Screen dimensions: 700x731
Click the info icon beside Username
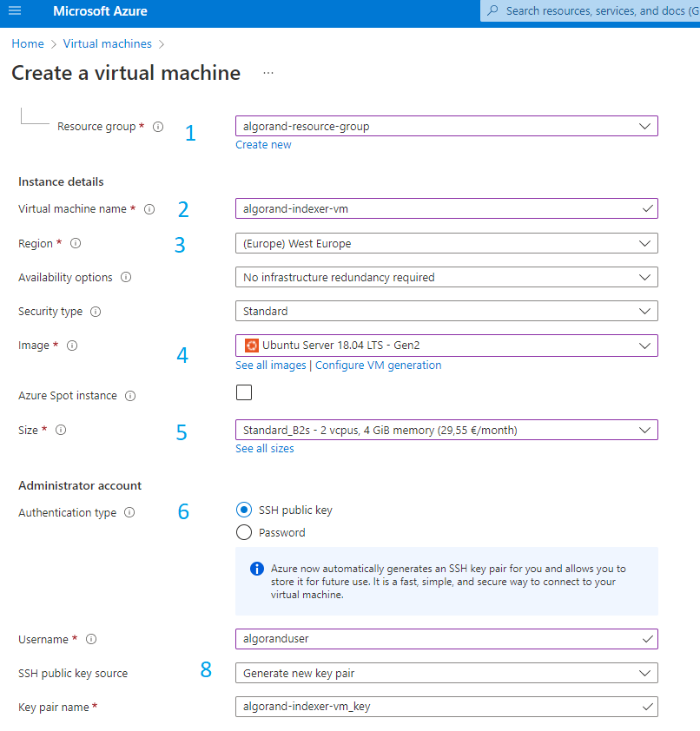(91, 639)
